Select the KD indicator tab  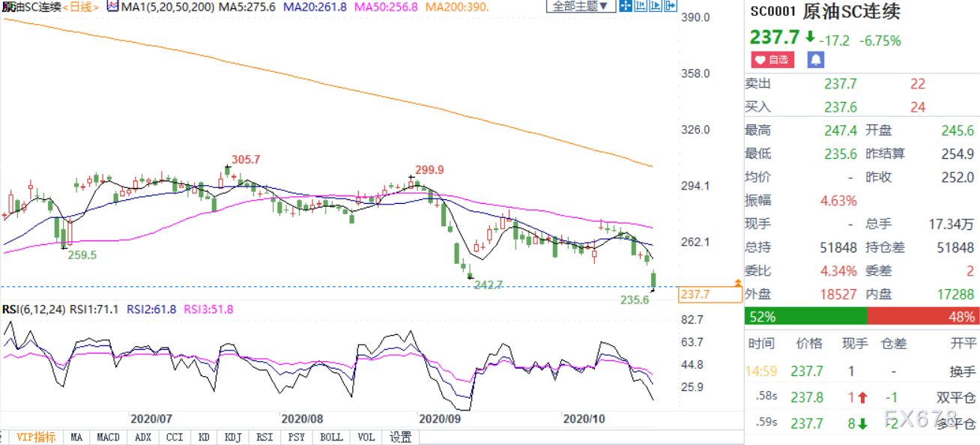(x=203, y=437)
